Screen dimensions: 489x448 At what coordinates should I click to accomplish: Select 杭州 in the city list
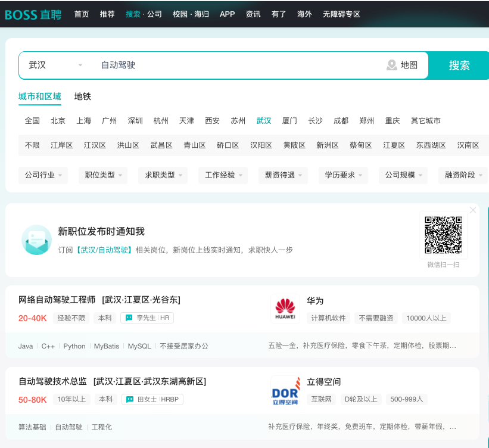[x=161, y=121]
